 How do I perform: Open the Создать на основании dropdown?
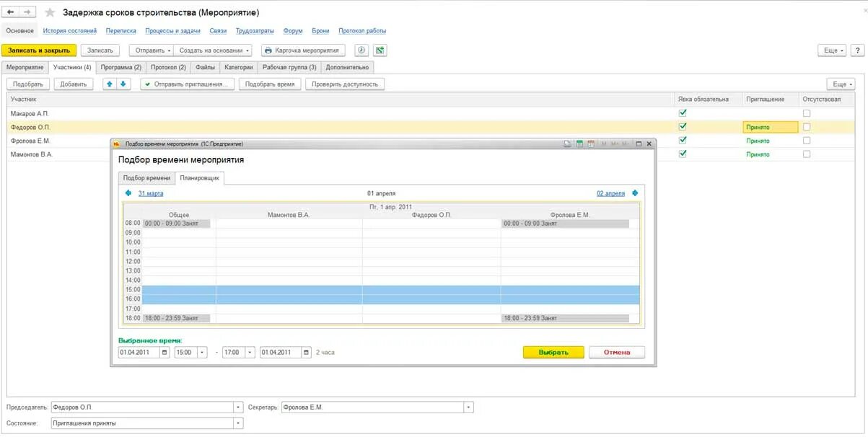[x=214, y=50]
